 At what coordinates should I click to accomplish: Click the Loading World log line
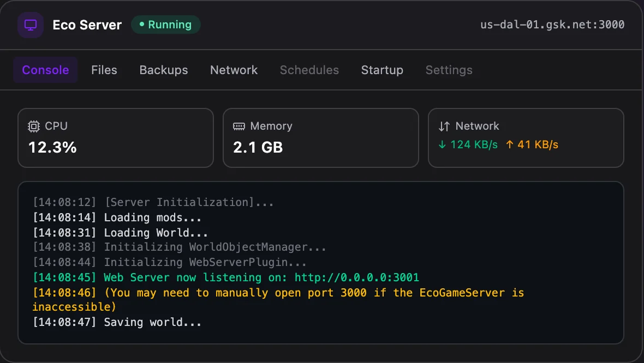point(120,233)
